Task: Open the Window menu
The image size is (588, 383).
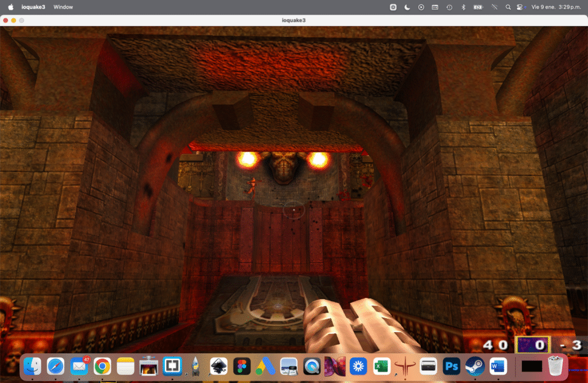Action: (63, 7)
